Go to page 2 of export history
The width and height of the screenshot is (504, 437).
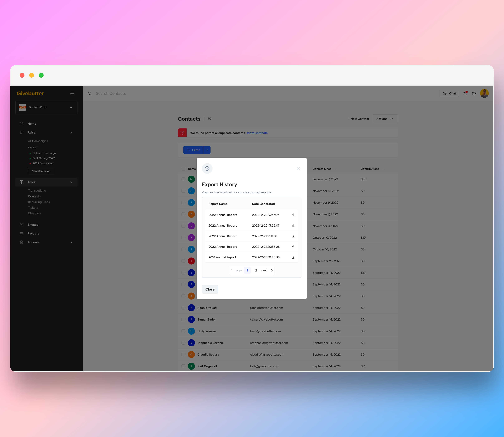[256, 270]
